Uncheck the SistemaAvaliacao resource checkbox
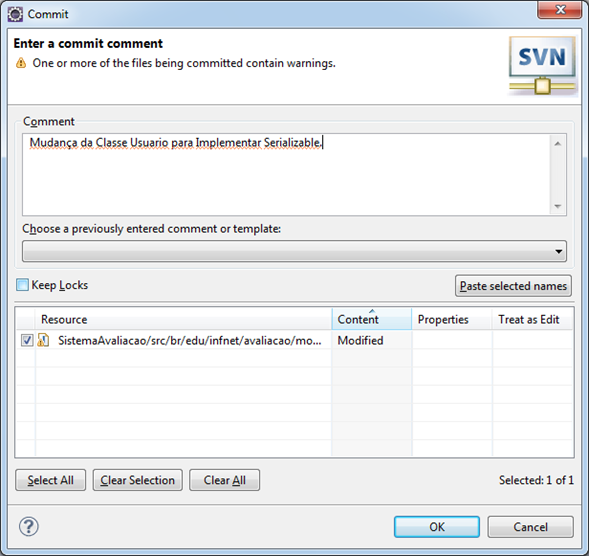The height and width of the screenshot is (556, 589). [x=27, y=340]
